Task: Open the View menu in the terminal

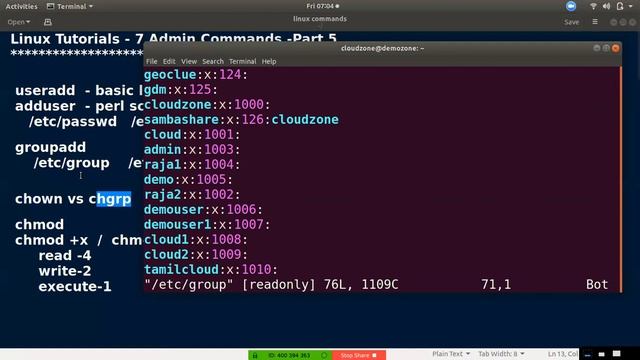Action: pyautogui.click(x=189, y=61)
